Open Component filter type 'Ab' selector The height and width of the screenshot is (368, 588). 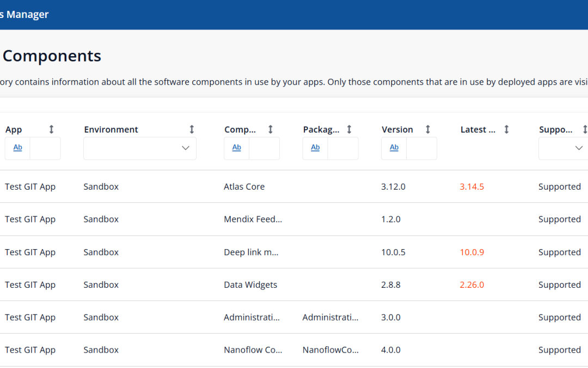236,148
